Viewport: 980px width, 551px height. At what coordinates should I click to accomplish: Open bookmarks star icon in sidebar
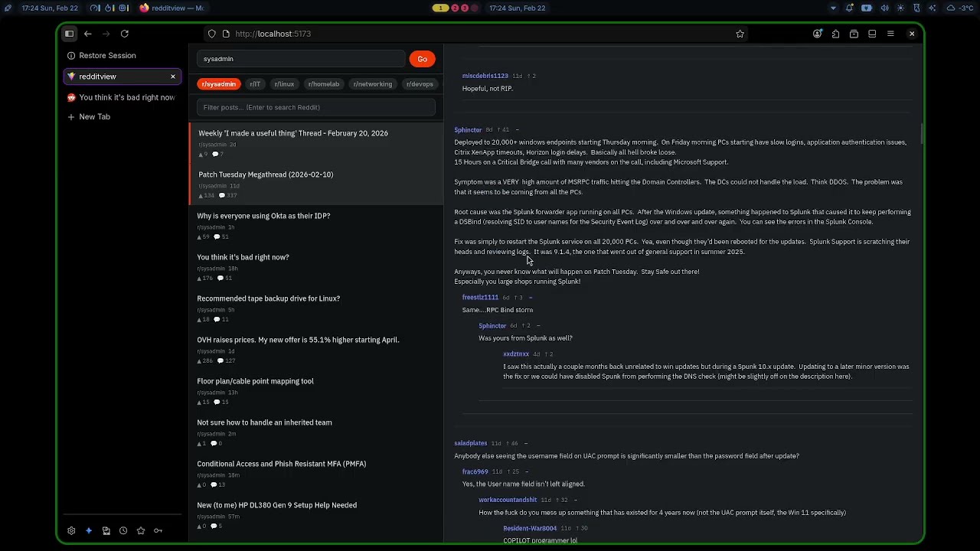(x=141, y=530)
